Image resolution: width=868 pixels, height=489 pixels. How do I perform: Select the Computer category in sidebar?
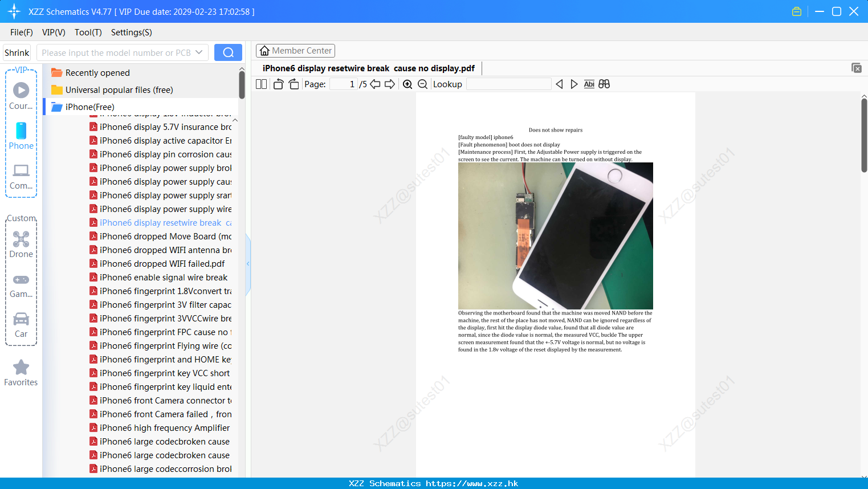point(21,176)
